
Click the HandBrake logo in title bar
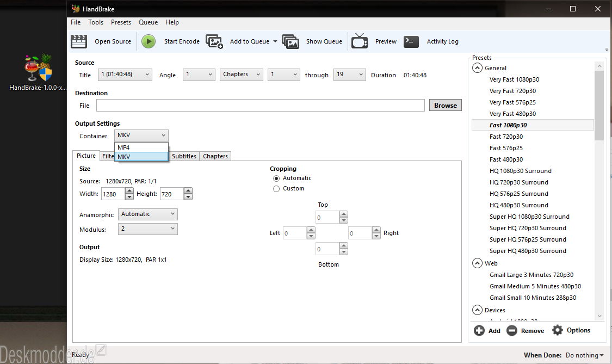tap(76, 9)
